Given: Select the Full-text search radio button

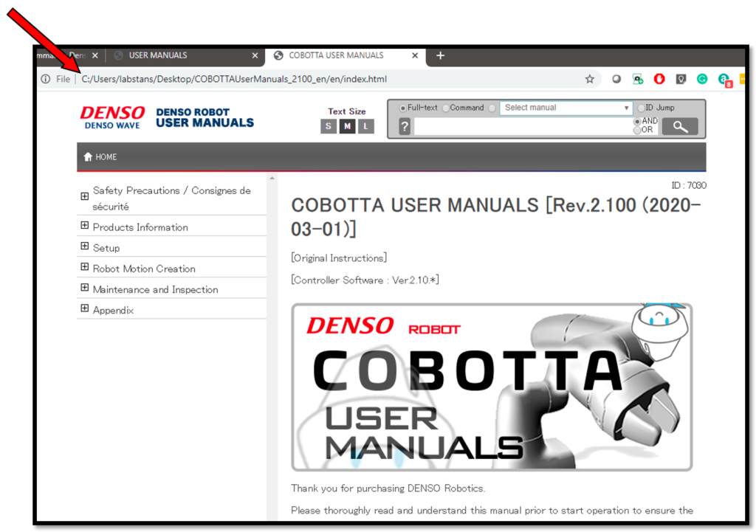Looking at the screenshot, I should pyautogui.click(x=402, y=108).
